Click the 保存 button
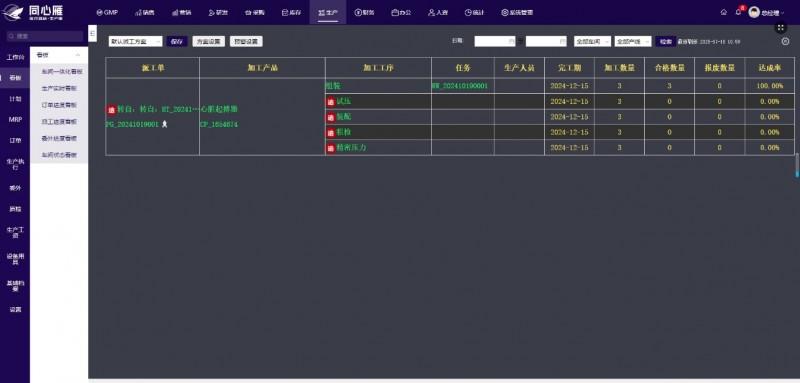Screen dimensions: 800x383 tap(177, 41)
